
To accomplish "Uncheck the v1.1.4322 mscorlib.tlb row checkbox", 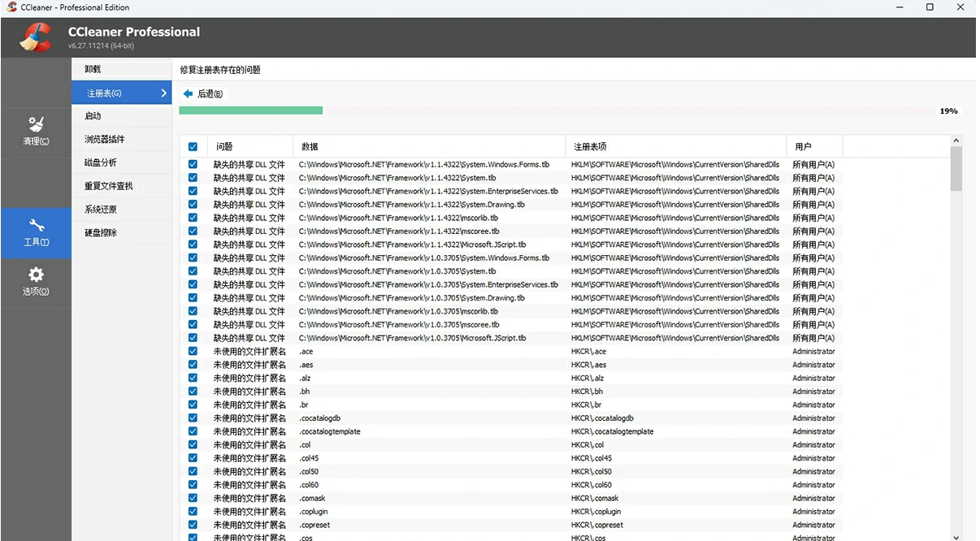I will coord(193,218).
